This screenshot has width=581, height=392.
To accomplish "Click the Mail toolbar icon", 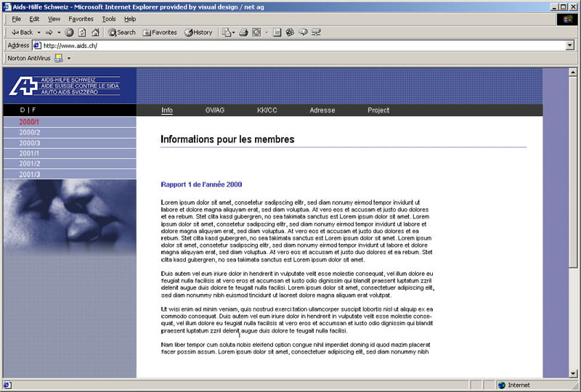I will (226, 33).
